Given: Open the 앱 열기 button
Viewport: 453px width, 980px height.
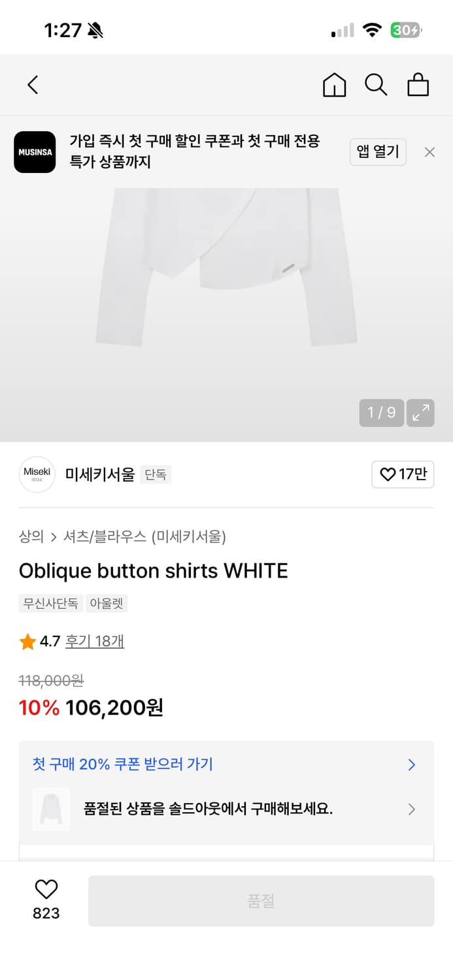Looking at the screenshot, I should pos(378,152).
